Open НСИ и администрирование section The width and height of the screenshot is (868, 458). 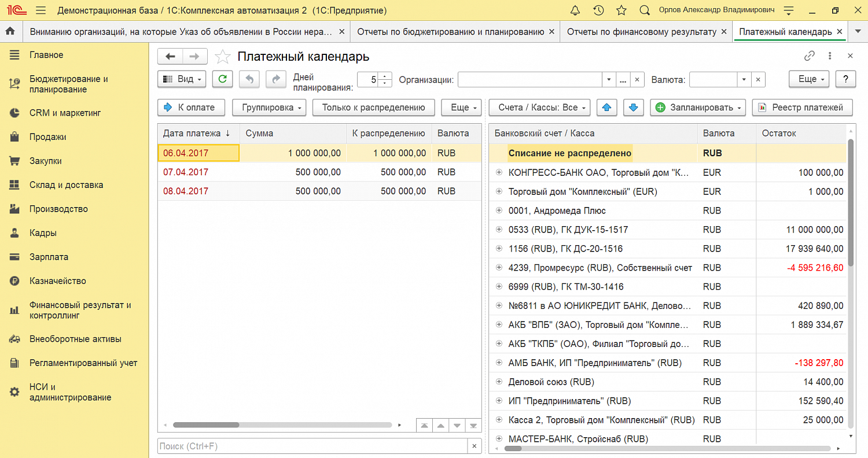[71, 392]
